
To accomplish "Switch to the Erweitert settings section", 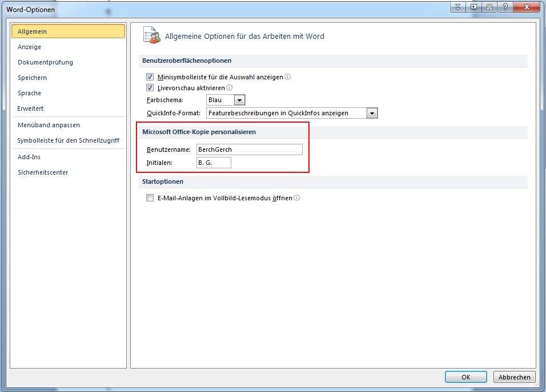I will point(30,108).
